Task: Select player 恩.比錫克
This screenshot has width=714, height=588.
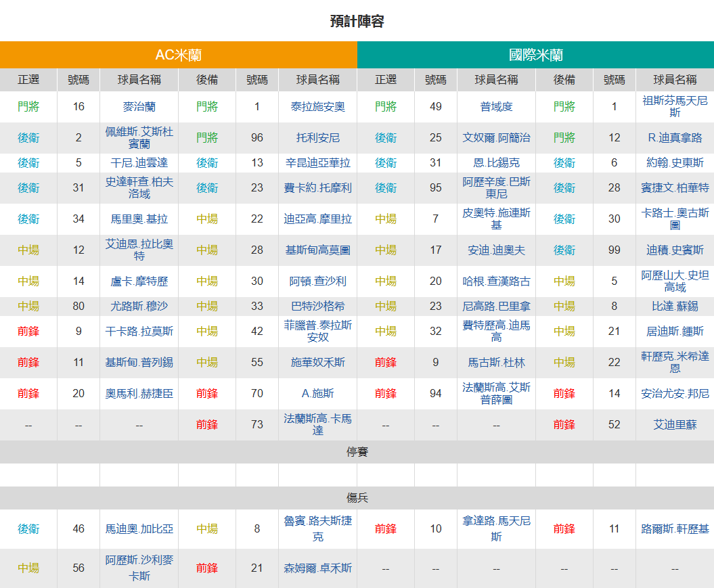Action: click(x=496, y=162)
